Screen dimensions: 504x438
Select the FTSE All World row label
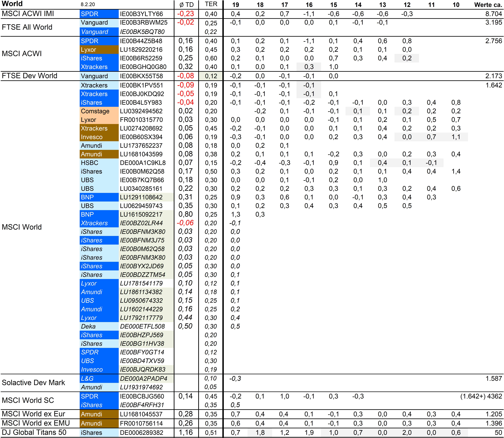pyautogui.click(x=27, y=27)
